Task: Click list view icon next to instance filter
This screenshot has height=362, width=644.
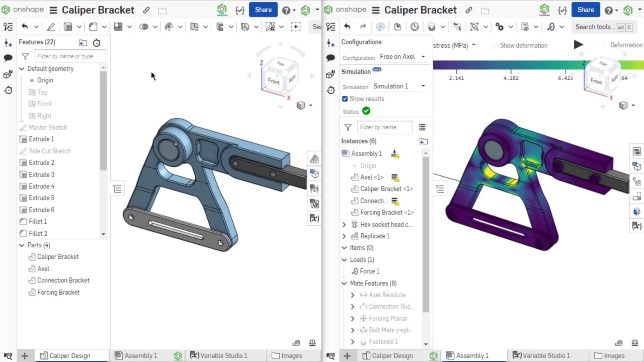Action: click(422, 127)
